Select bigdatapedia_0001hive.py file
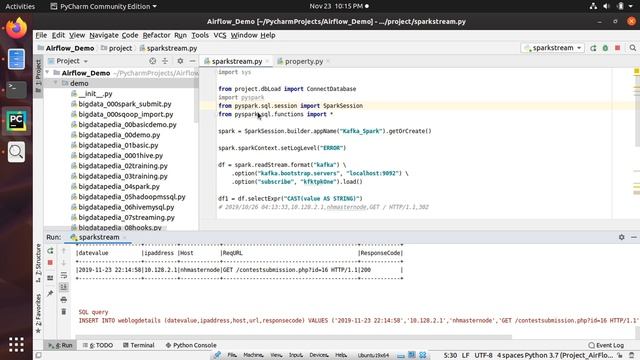The height and width of the screenshot is (360, 640). [120, 156]
